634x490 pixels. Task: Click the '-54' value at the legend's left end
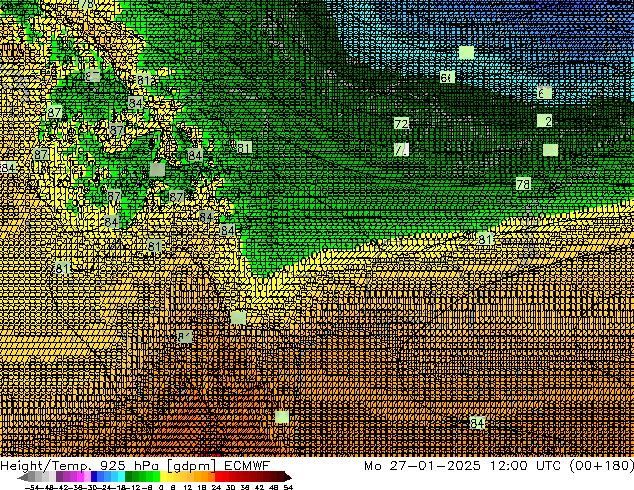(32, 488)
